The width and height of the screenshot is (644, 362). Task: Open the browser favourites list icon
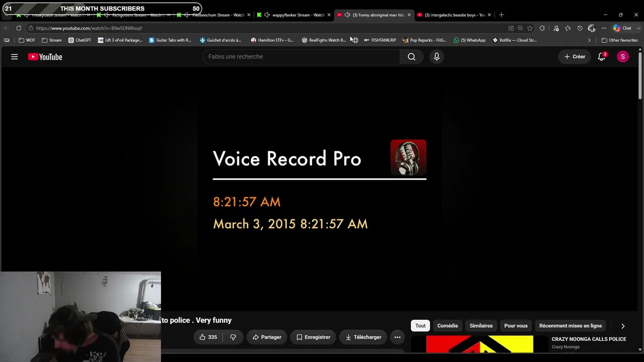568,28
